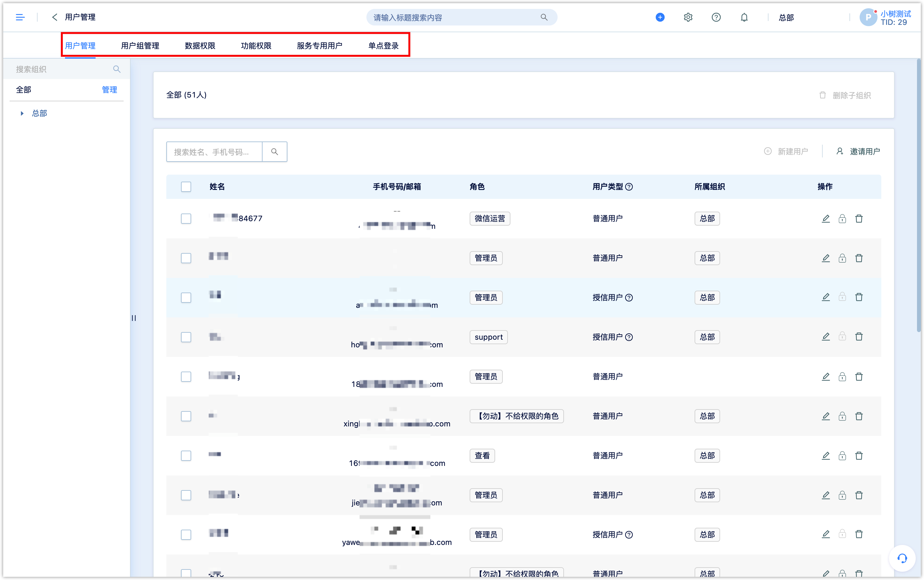Click the 姓名 column header
The width and height of the screenshot is (924, 580).
pyautogui.click(x=217, y=187)
